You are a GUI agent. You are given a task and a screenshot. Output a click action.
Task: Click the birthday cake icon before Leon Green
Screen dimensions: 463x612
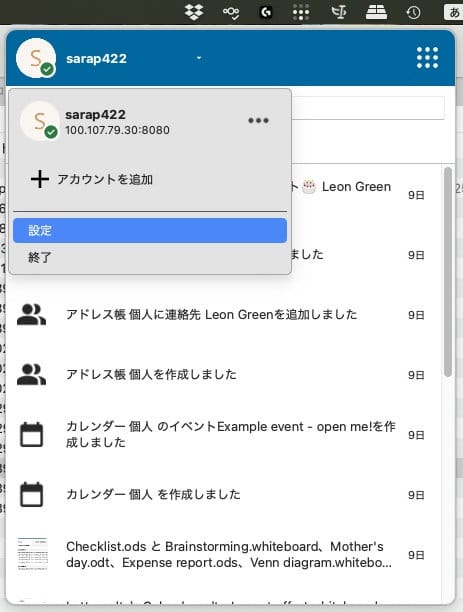click(309, 187)
